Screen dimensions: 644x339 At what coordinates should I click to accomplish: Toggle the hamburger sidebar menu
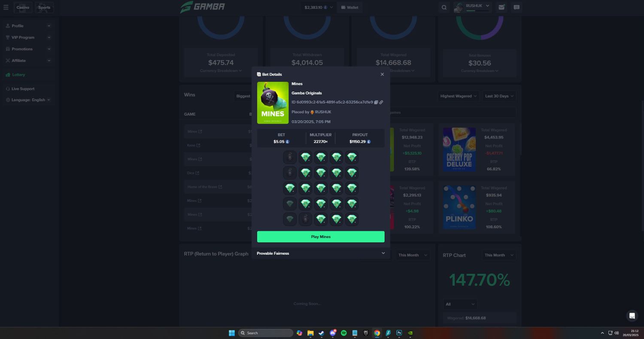[6, 7]
